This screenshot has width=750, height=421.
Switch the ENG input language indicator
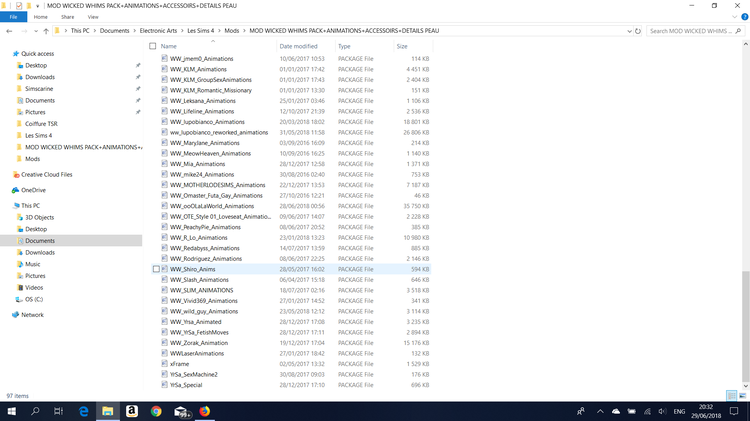coord(679,411)
